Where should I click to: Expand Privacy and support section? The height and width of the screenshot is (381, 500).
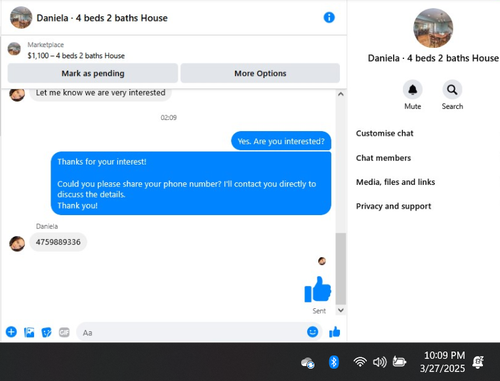click(x=393, y=206)
